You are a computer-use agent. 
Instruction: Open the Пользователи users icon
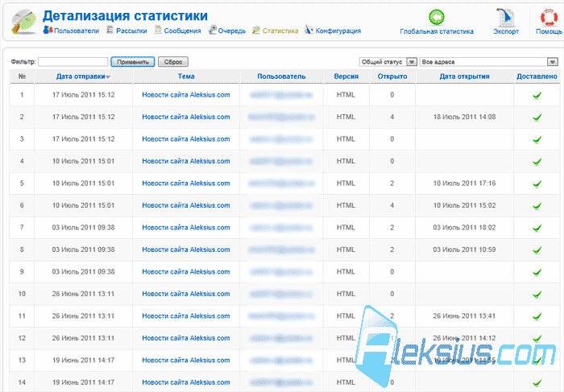click(x=48, y=30)
